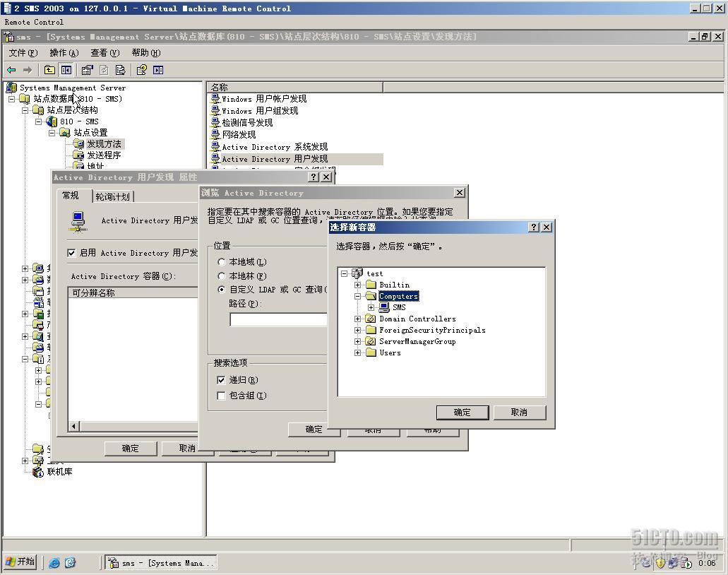The image size is (728, 575).
Task: Click the test domain root icon
Action: [x=357, y=273]
